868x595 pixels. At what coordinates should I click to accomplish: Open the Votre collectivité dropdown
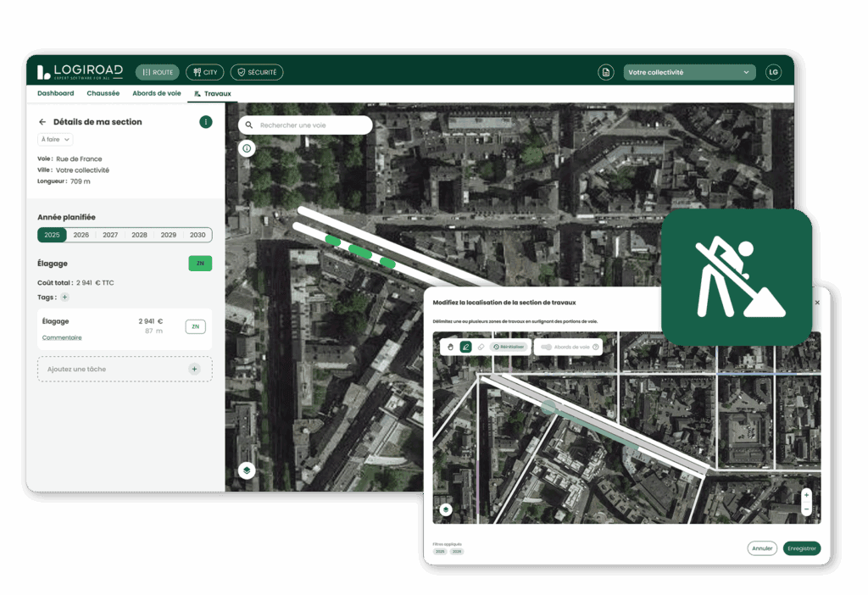coord(689,73)
